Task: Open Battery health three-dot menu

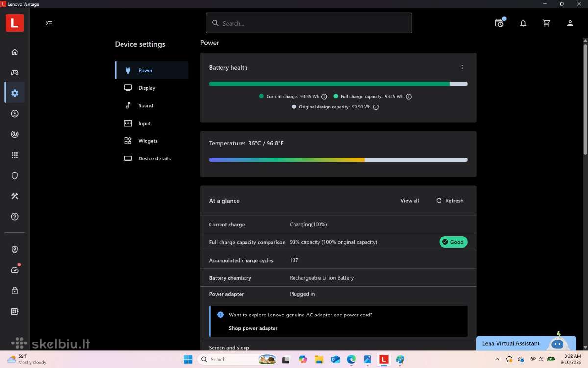Action: coord(462,67)
